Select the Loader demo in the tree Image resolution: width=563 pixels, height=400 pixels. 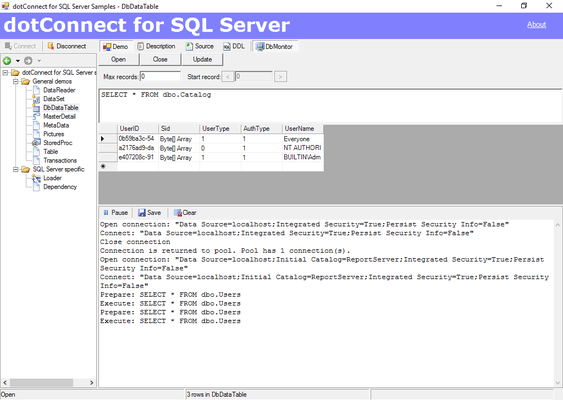52,178
